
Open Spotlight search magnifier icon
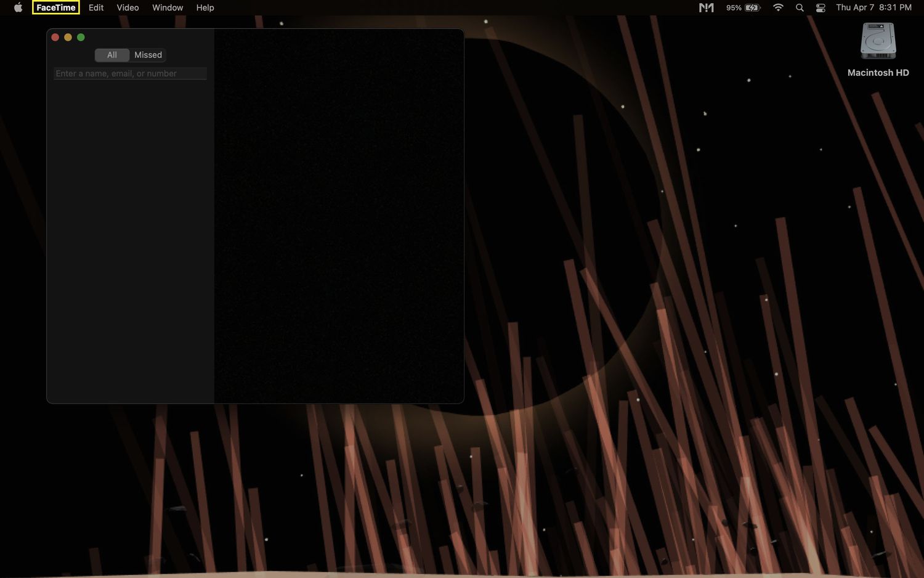[x=800, y=7]
